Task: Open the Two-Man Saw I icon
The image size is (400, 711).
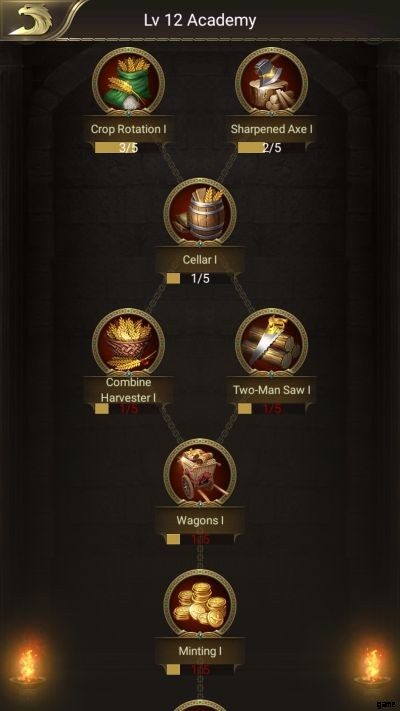Action: pyautogui.click(x=271, y=344)
